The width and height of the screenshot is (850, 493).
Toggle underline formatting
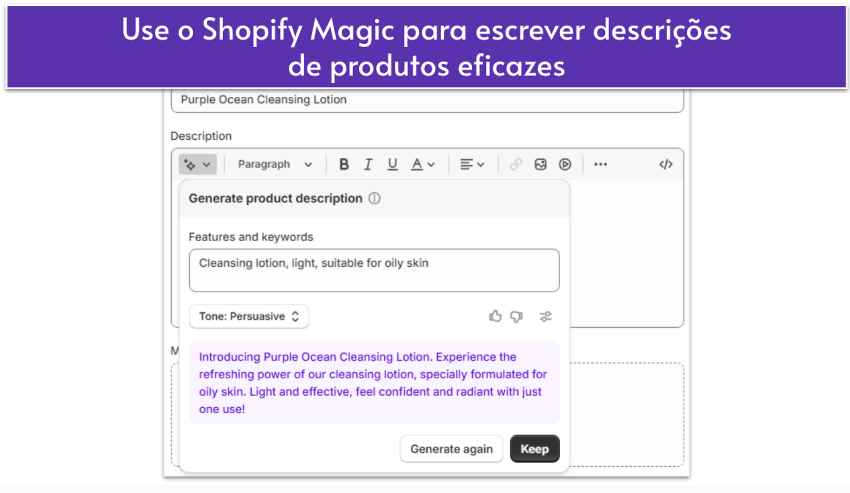[x=392, y=164]
